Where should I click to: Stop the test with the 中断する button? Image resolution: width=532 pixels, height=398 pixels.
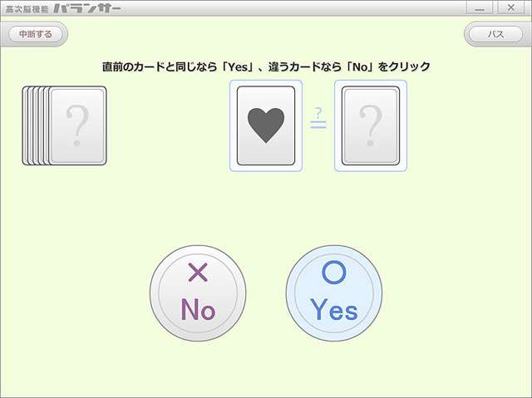35,34
